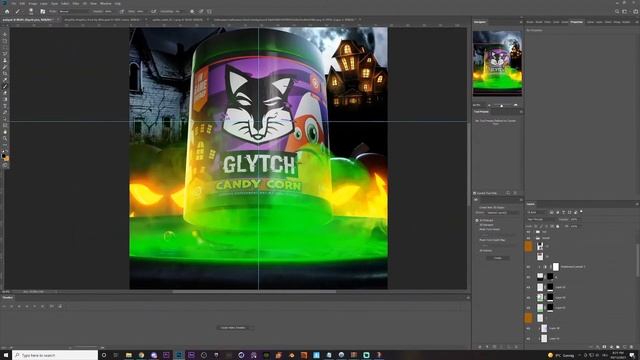Viewport: 640px width, 360px height.
Task: Click Create button in 3D panel
Action: pyautogui.click(x=498, y=258)
